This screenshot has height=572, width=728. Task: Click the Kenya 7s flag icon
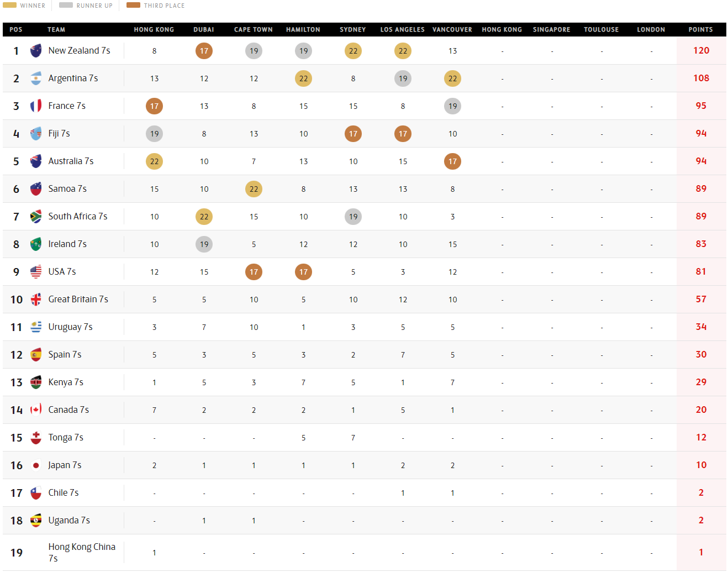(x=36, y=382)
